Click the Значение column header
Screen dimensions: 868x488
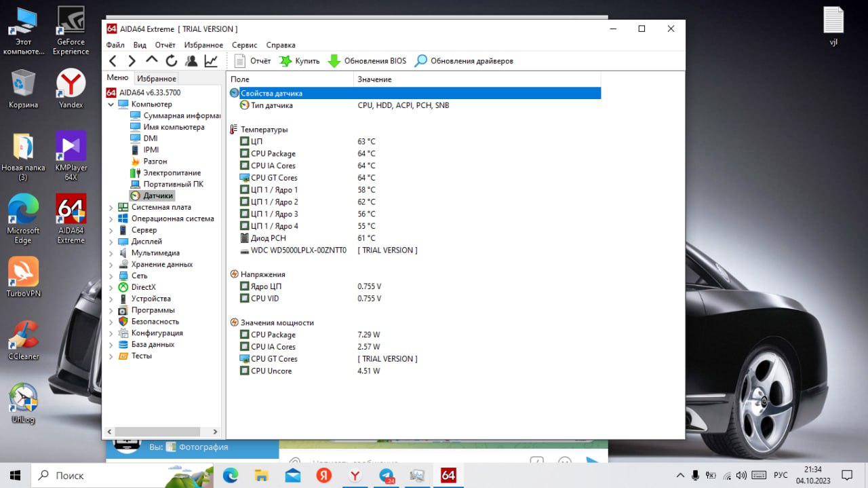click(477, 79)
